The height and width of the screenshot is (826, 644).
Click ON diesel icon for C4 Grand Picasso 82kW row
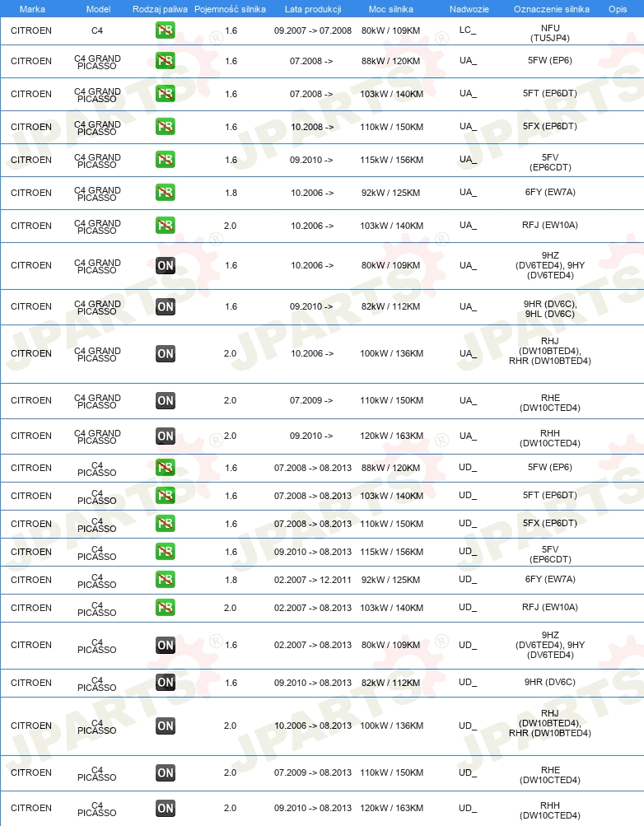point(166,306)
